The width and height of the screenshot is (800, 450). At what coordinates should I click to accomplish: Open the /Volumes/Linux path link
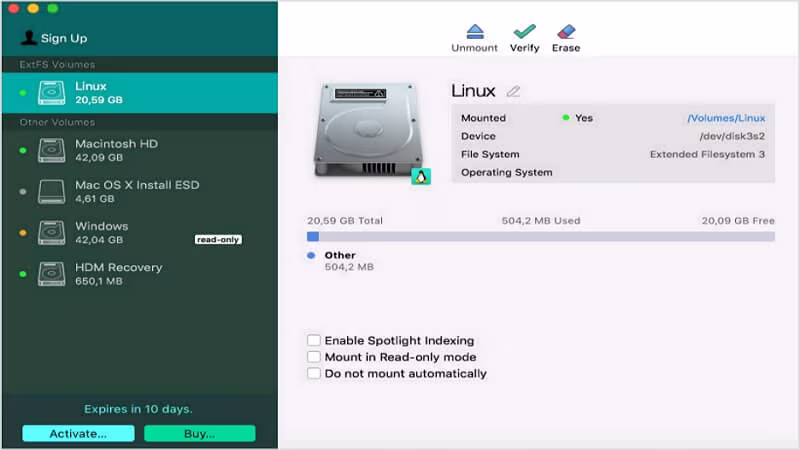pos(726,118)
